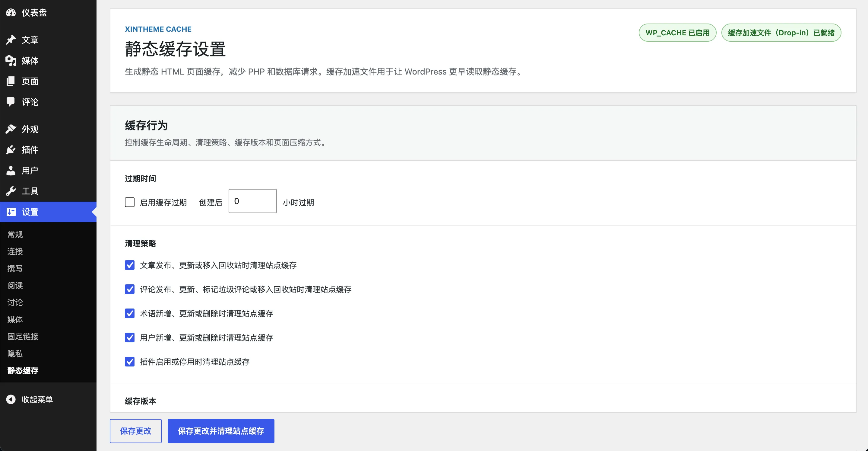Click the 收起菜单 collapse arrow icon
Viewport: 868px width, 451px height.
click(x=11, y=399)
